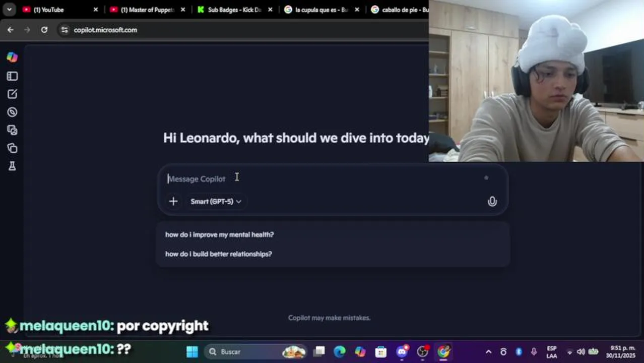Image resolution: width=644 pixels, height=363 pixels.
Task: Open the Discover compass icon in sidebar
Action: click(x=12, y=112)
